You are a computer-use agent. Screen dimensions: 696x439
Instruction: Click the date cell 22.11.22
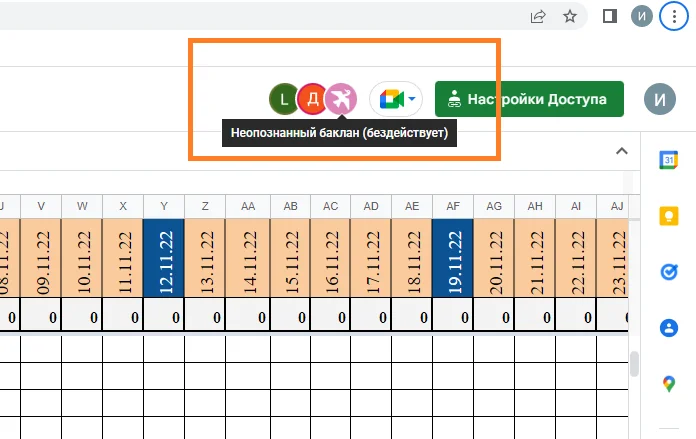click(x=576, y=258)
